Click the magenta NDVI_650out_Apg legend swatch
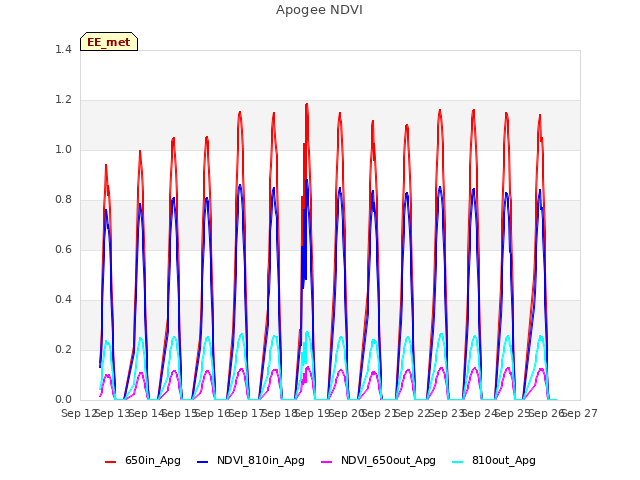The image size is (640, 480). click(x=327, y=462)
